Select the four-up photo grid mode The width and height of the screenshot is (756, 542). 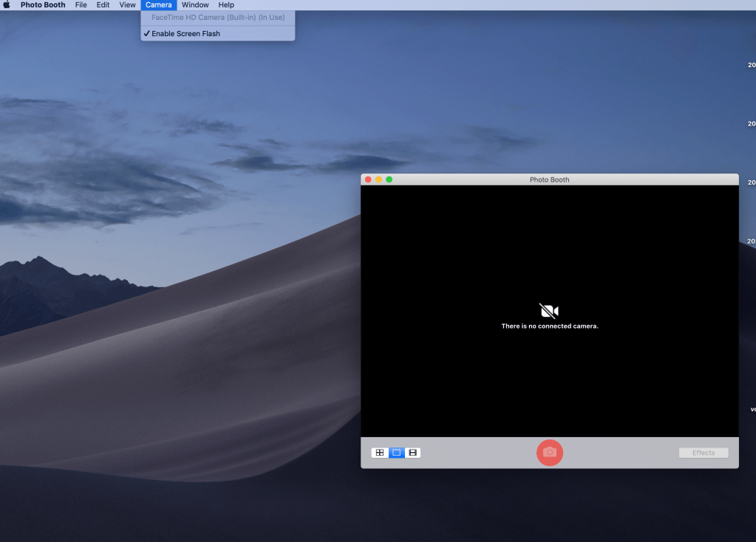[380, 453]
